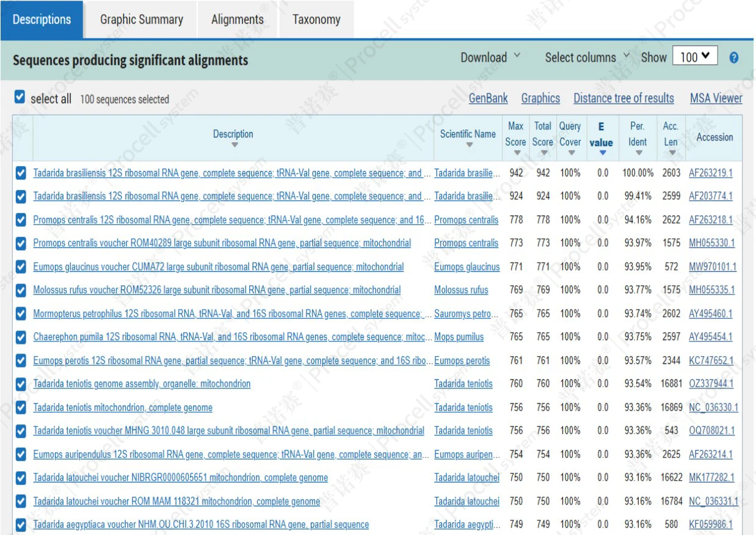Sort by Scientific Name column arrow
Image resolution: width=756 pixels, height=535 pixels.
[469, 145]
